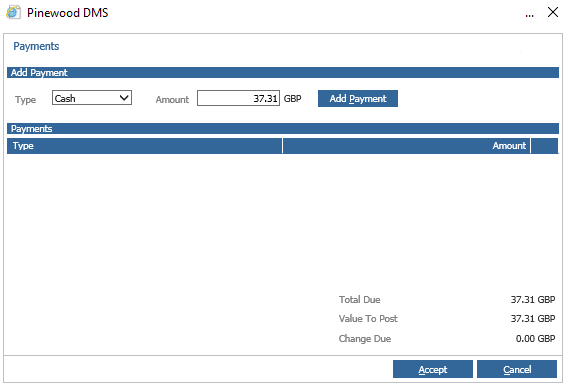The width and height of the screenshot is (566, 385).
Task: Open the payment Type dropdown
Action: [x=92, y=98]
